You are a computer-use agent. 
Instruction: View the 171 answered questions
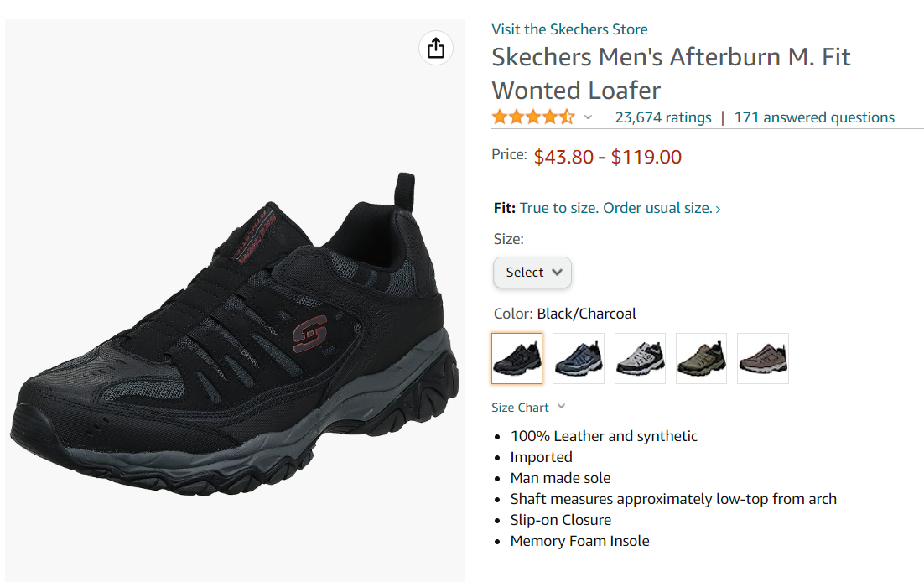[814, 118]
